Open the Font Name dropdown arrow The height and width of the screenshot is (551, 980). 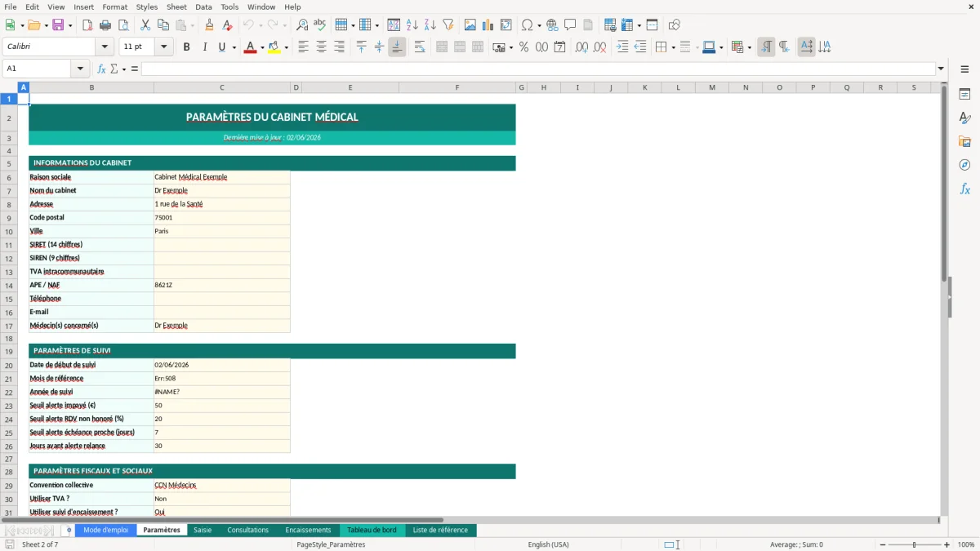(x=105, y=47)
